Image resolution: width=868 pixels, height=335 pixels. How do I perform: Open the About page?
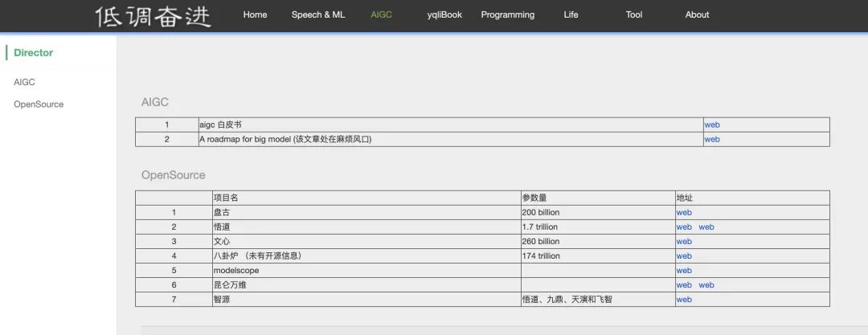(697, 15)
